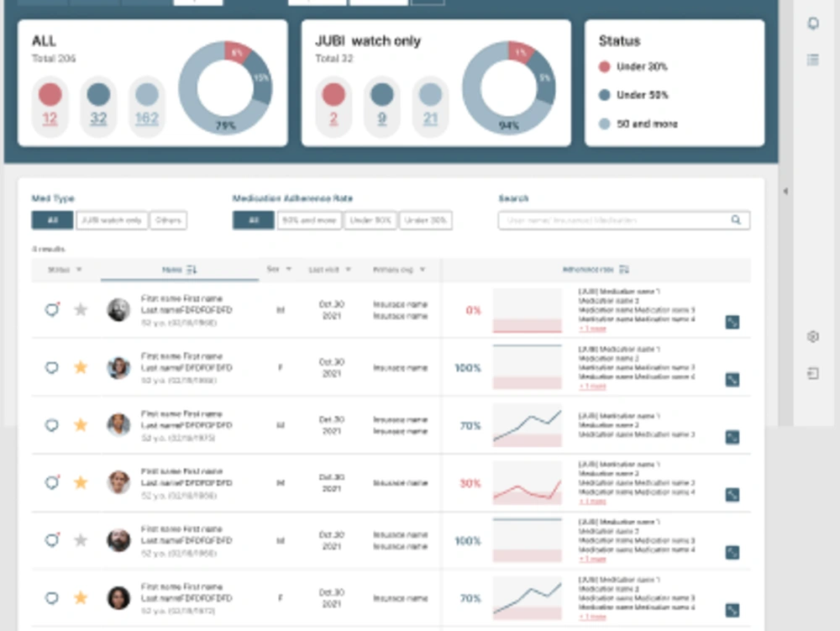Open avatar of the 30% adherence patient

(x=118, y=482)
